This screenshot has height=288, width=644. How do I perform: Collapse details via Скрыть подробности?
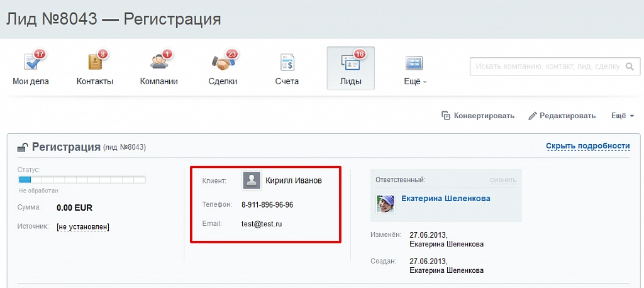587,146
